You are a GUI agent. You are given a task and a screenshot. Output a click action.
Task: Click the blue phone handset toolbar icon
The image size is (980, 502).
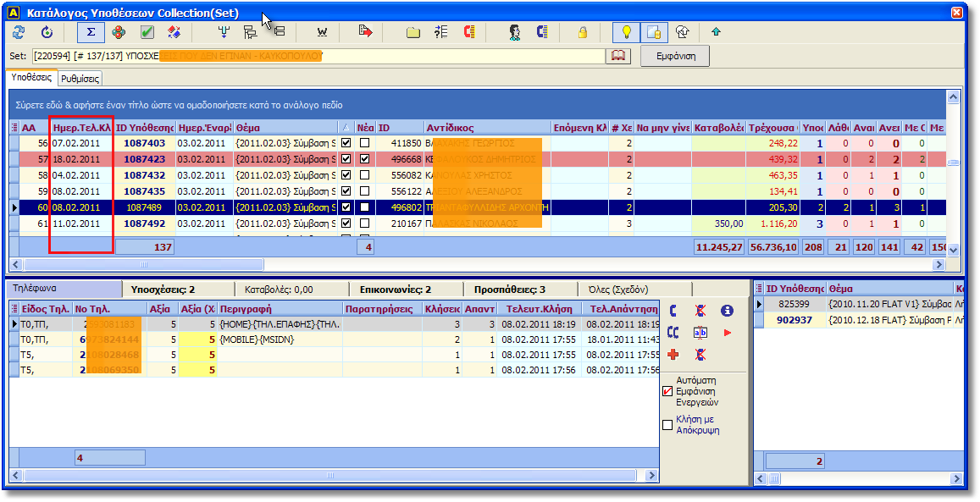(x=542, y=32)
